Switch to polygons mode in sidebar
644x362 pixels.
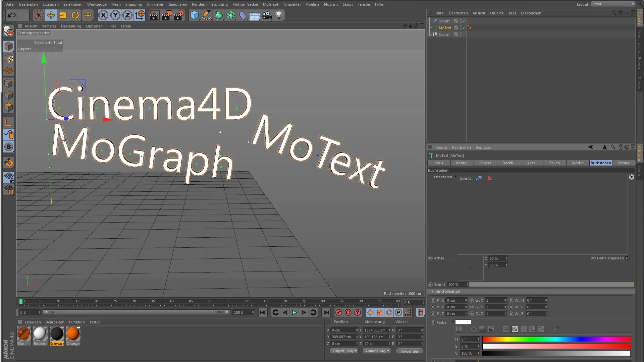pyautogui.click(x=9, y=107)
